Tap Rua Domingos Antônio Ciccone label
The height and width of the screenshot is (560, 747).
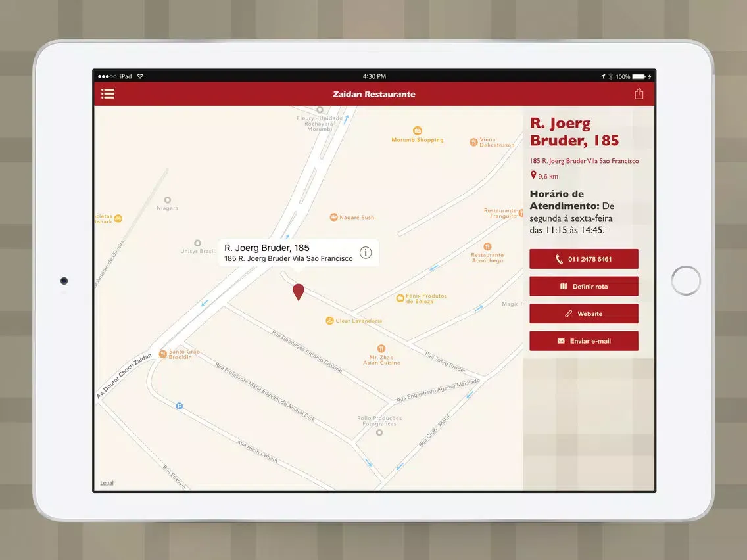pyautogui.click(x=307, y=351)
